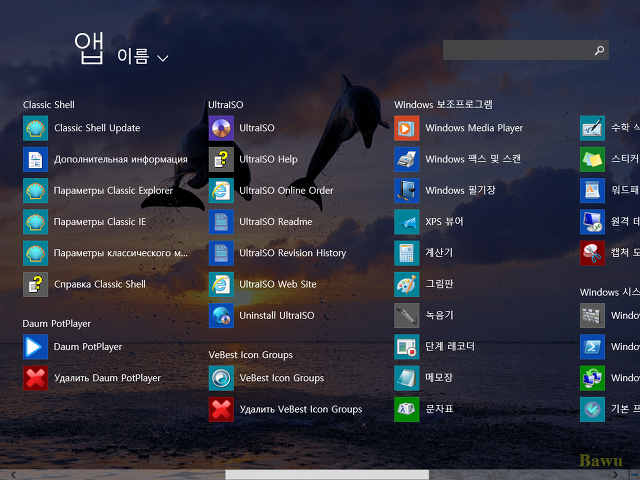Open Справка Classic Shell help icon
The width and height of the screenshot is (640, 480).
[x=36, y=284]
